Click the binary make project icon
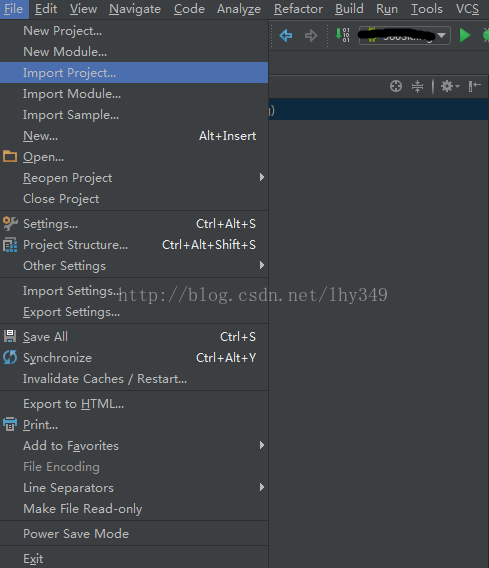The height and width of the screenshot is (568, 489). (343, 35)
